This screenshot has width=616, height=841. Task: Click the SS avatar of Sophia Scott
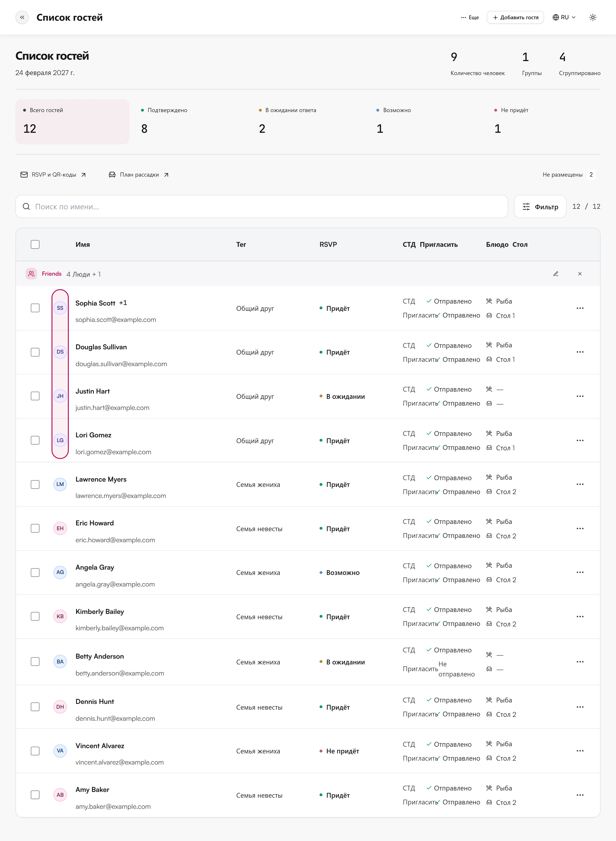point(60,308)
